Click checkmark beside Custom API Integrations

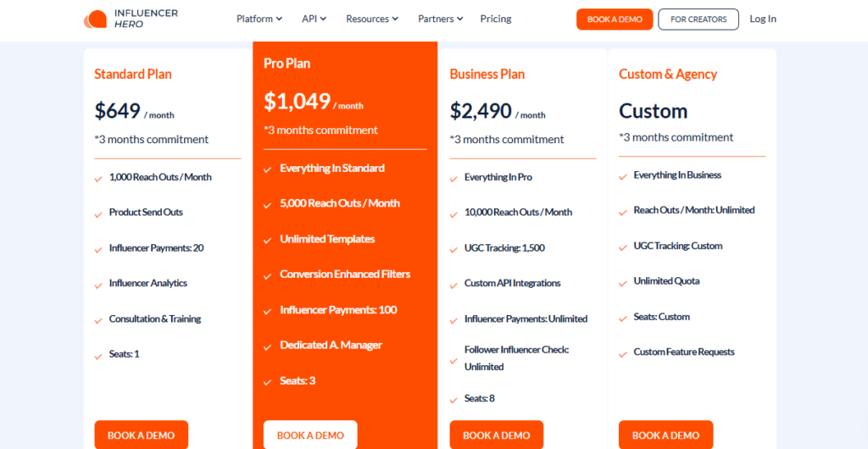coord(454,285)
